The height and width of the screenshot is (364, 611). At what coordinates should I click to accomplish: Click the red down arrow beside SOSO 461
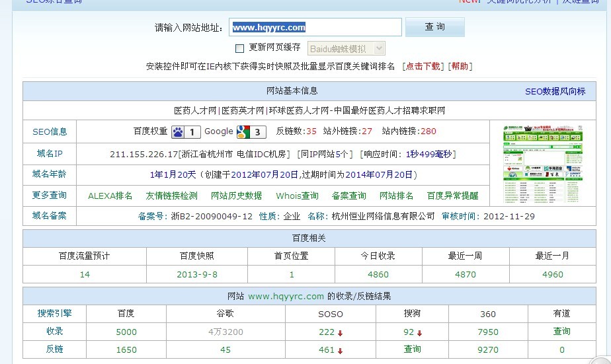(340, 351)
